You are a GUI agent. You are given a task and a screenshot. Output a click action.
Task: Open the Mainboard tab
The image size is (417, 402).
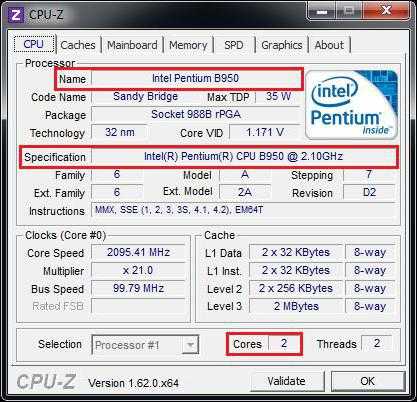(x=132, y=45)
